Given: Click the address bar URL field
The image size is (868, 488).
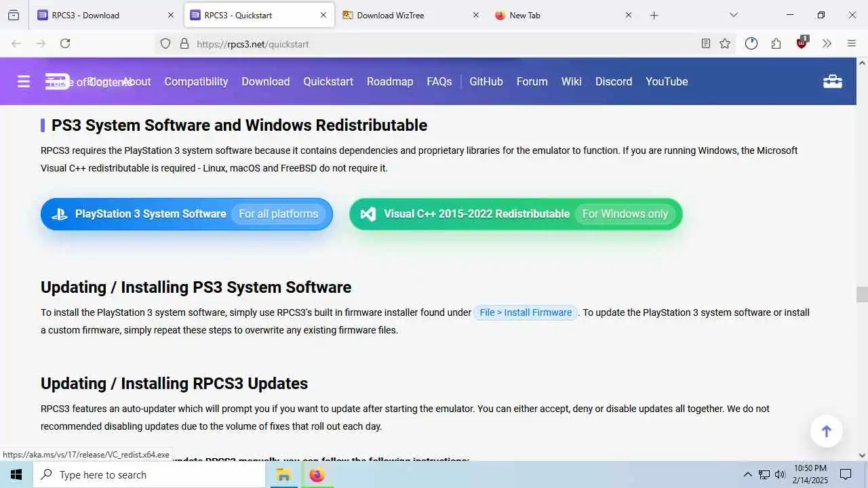Looking at the screenshot, I should coord(444,43).
